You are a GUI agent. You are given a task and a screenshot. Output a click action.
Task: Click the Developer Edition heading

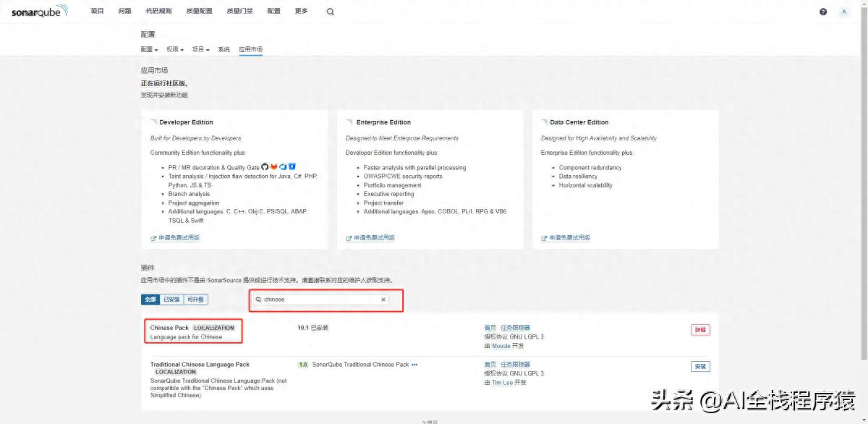click(x=186, y=122)
